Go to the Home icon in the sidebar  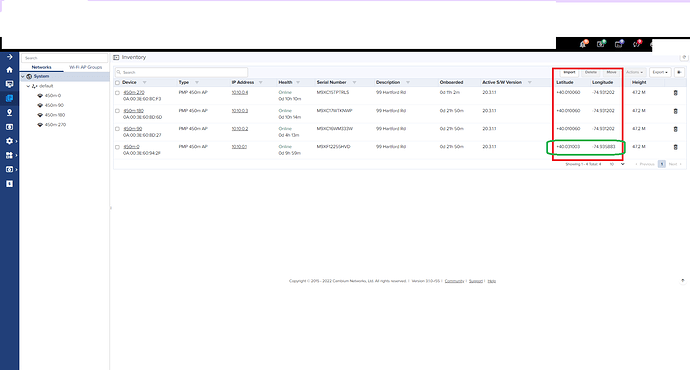coord(9,70)
